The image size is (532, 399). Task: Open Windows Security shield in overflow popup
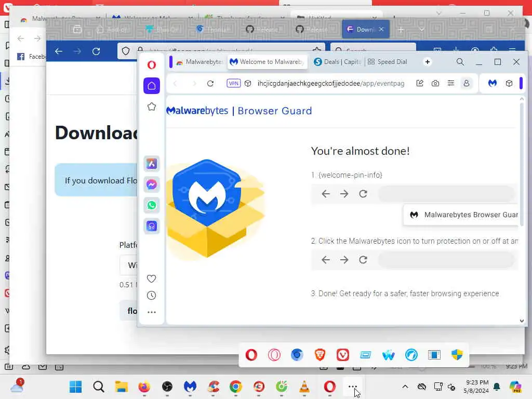pos(457,355)
